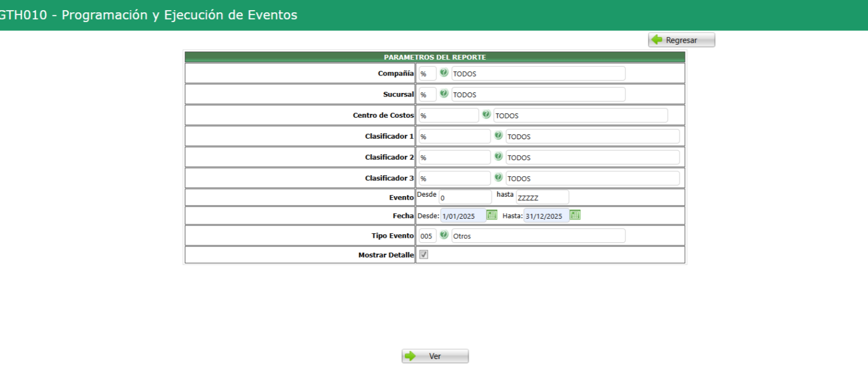Click the Tipo Evento code field 005
The width and height of the screenshot is (868, 378).
coord(427,236)
